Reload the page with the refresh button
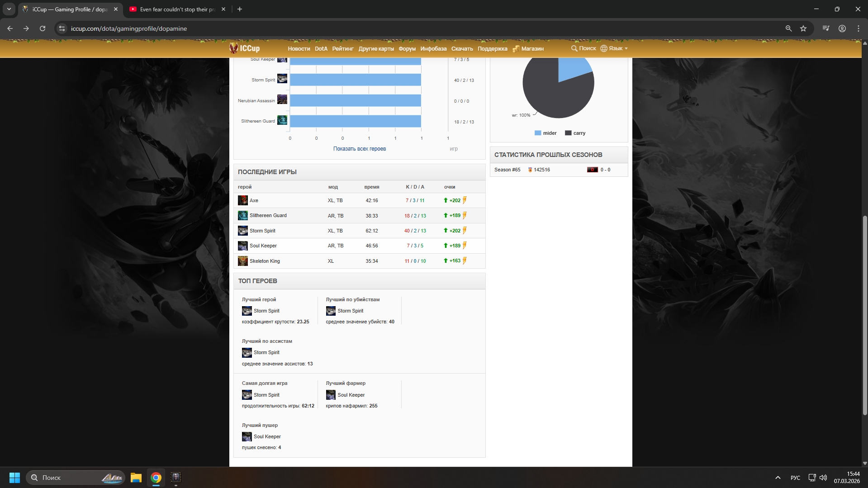This screenshot has width=868, height=488. coord(43,28)
